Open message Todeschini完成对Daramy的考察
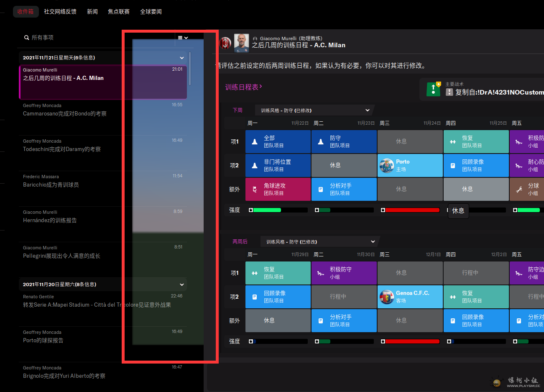 (103, 153)
